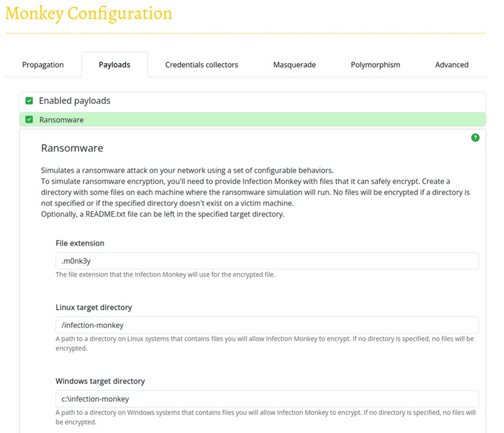Switch to the Advanced tab
Screen dimensions: 504x433
click(x=451, y=65)
